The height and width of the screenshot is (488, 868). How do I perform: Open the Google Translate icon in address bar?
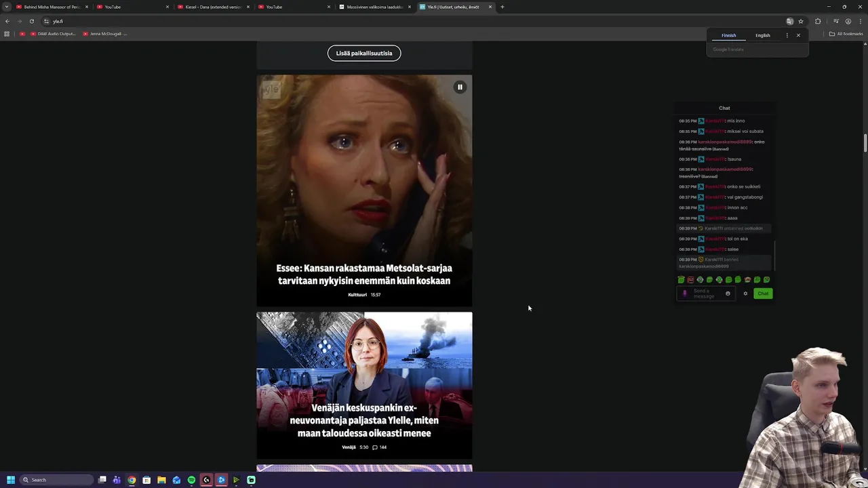(x=789, y=21)
